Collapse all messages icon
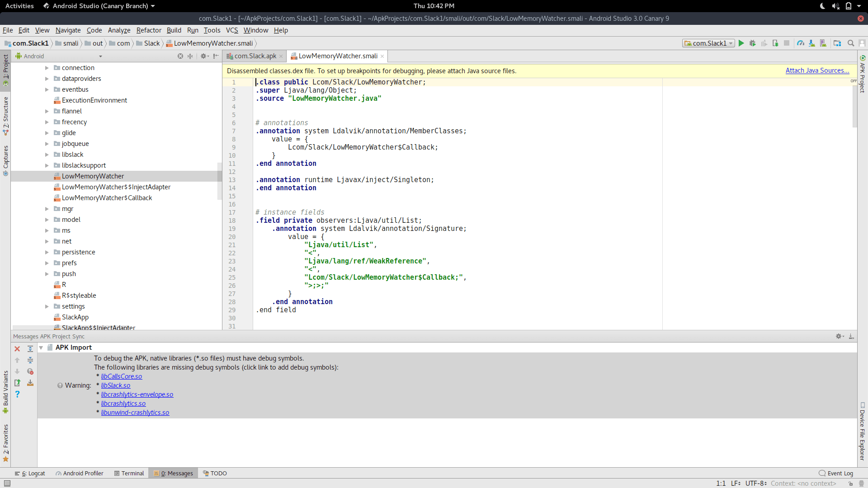868x488 pixels. [x=30, y=360]
